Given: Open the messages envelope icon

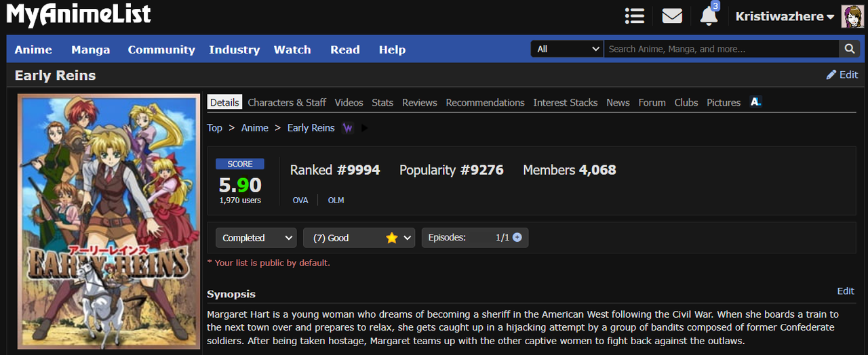Looking at the screenshot, I should [x=672, y=16].
